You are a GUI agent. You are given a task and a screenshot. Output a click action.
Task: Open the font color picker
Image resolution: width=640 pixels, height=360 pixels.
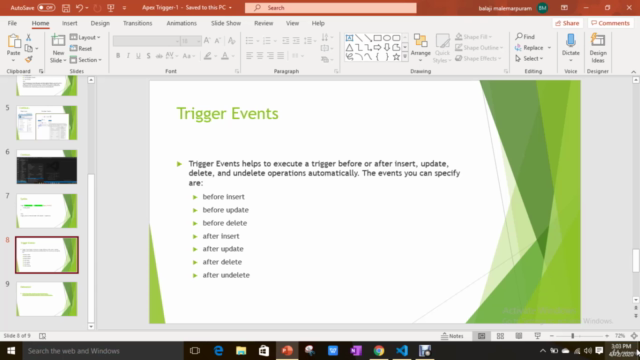pos(225,56)
